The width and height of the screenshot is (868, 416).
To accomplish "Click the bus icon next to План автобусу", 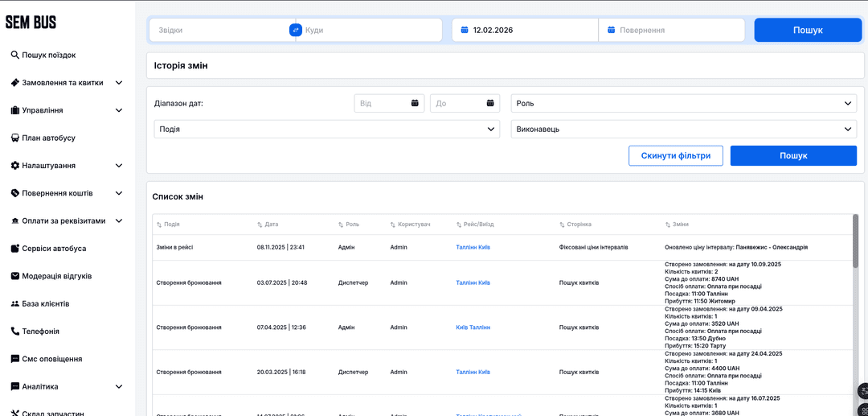I will [14, 138].
